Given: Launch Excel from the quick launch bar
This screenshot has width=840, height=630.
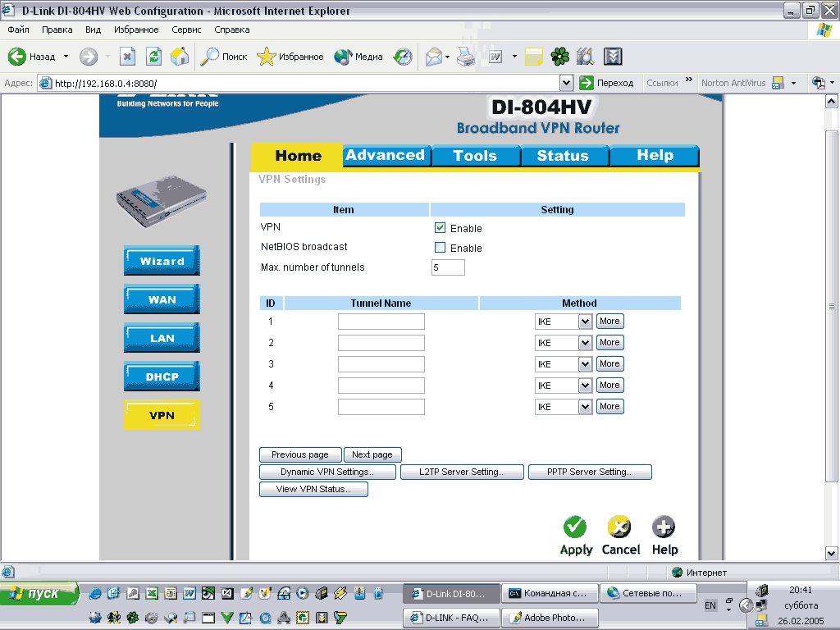Looking at the screenshot, I should (152, 593).
